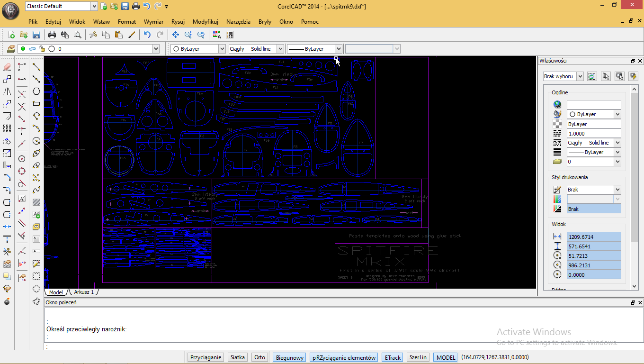This screenshot has height=364, width=644.
Task: Expand the layer selection dropdown
Action: [156, 49]
